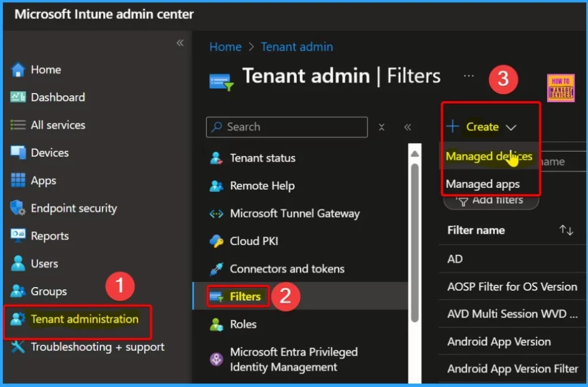Click the Troubleshooting wrench icon
Screen dimensions: 588x387
pos(18,347)
